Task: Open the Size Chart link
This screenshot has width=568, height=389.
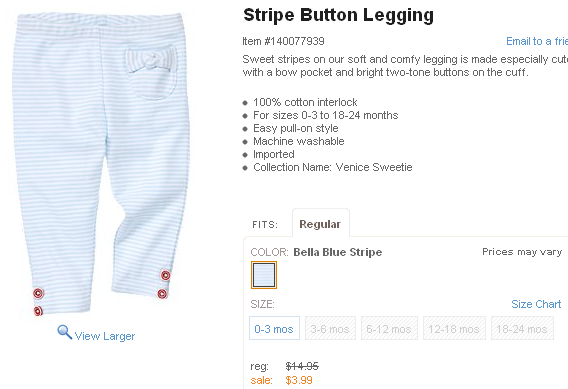Action: [x=536, y=304]
